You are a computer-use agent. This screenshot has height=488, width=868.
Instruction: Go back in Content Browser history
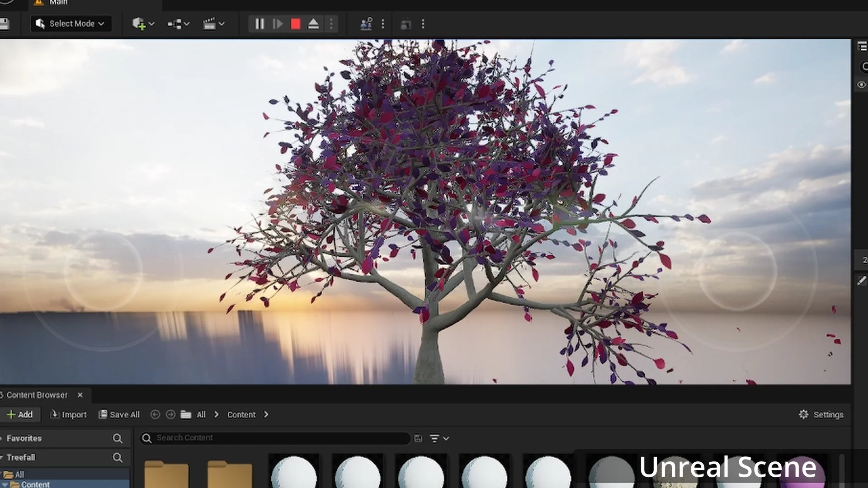click(x=155, y=414)
